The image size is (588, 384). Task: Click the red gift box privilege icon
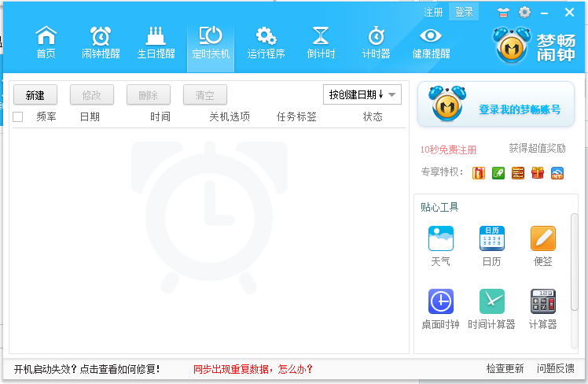coord(538,173)
